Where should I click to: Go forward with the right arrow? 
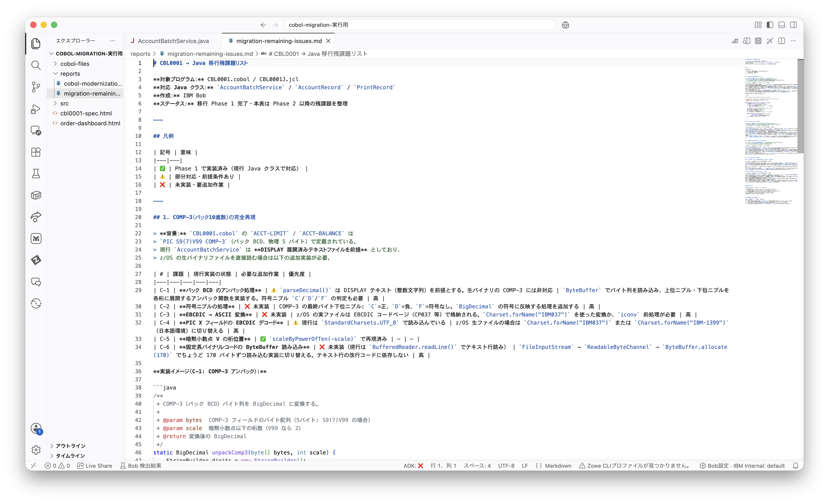coord(275,25)
